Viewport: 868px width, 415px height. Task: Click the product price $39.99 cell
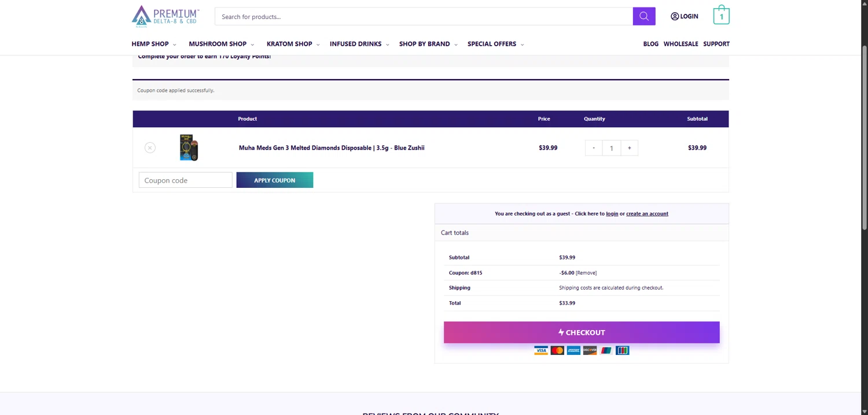(x=548, y=148)
